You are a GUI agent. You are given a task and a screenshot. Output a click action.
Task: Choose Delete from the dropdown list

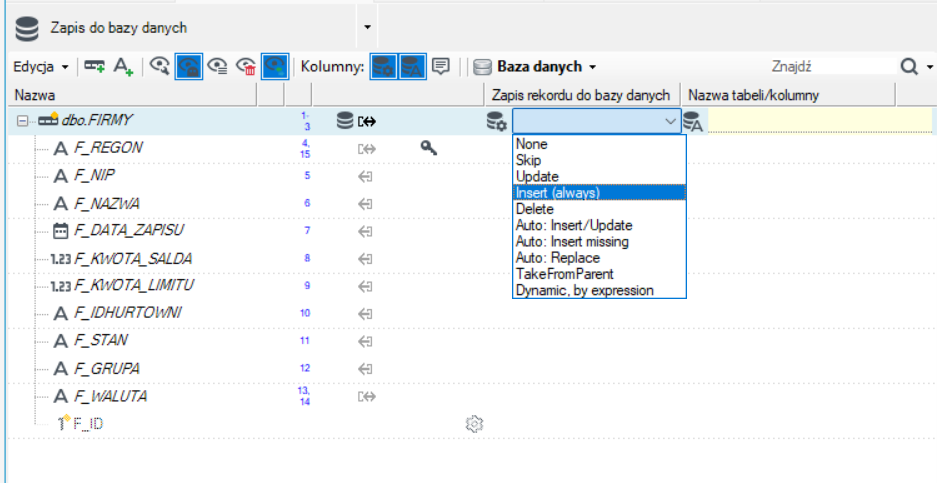point(599,209)
